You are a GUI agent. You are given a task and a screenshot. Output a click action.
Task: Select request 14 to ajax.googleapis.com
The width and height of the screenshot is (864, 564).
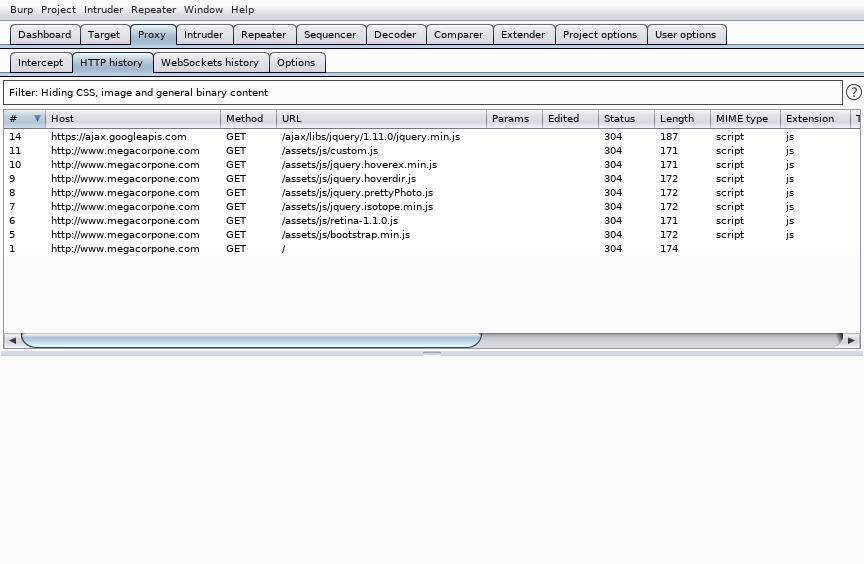(x=118, y=137)
